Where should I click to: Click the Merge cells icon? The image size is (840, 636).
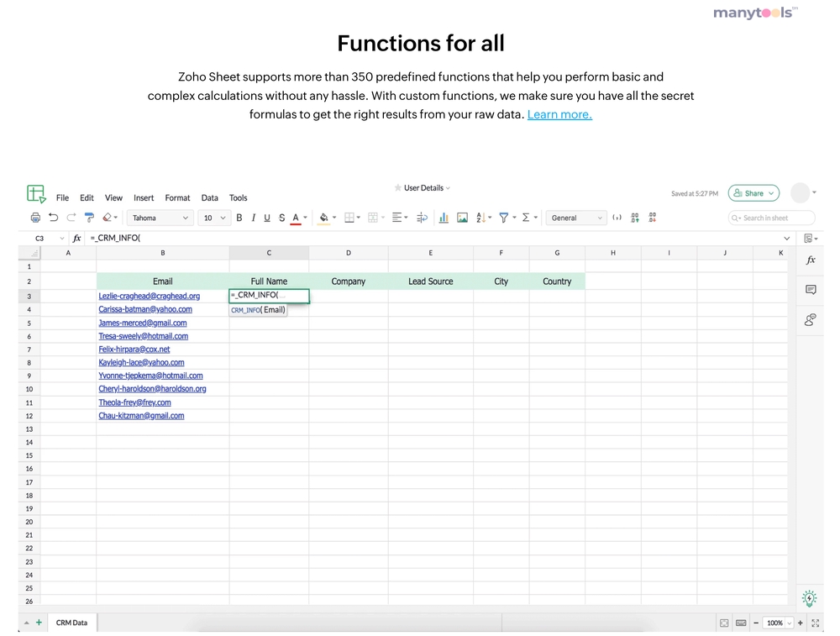coord(373,218)
